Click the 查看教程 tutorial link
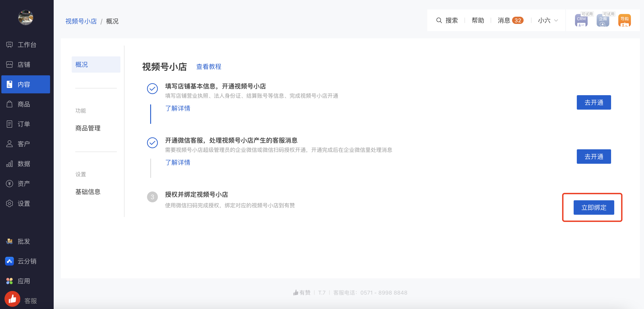The image size is (644, 309). pos(209,67)
